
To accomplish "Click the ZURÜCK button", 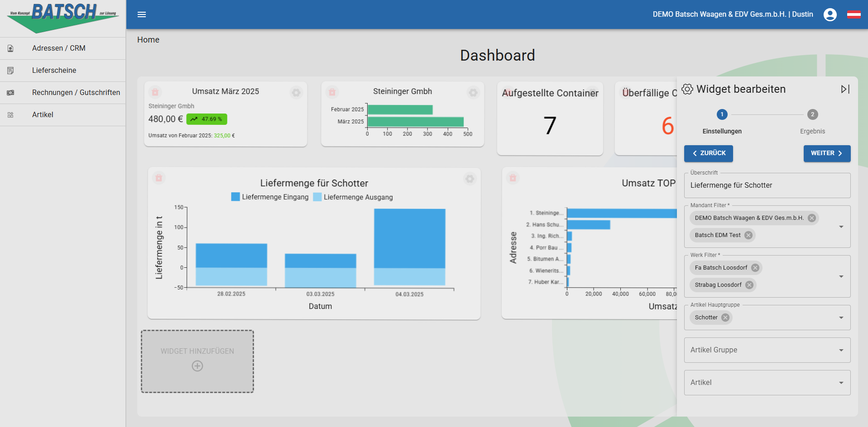I will click(x=709, y=153).
